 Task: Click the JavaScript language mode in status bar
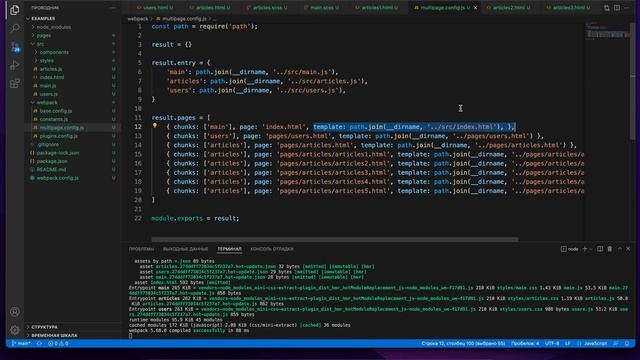pos(592,344)
